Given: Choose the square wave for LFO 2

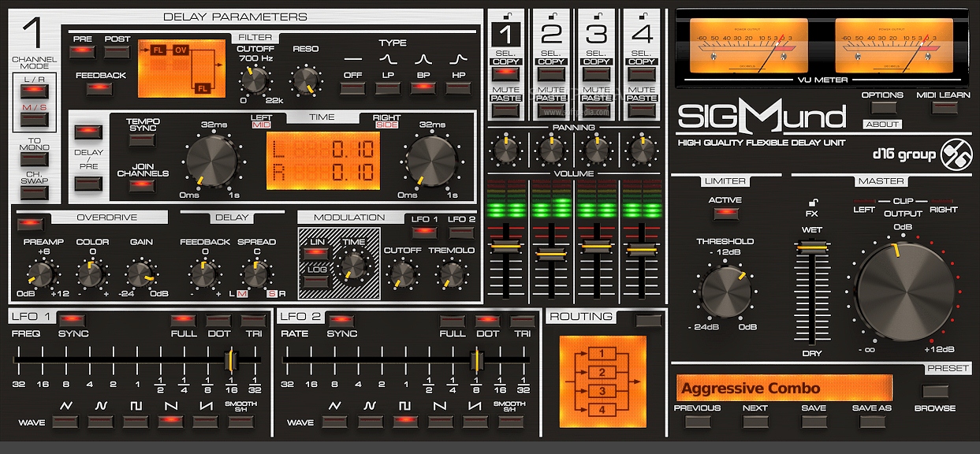Looking at the screenshot, I should [x=404, y=422].
